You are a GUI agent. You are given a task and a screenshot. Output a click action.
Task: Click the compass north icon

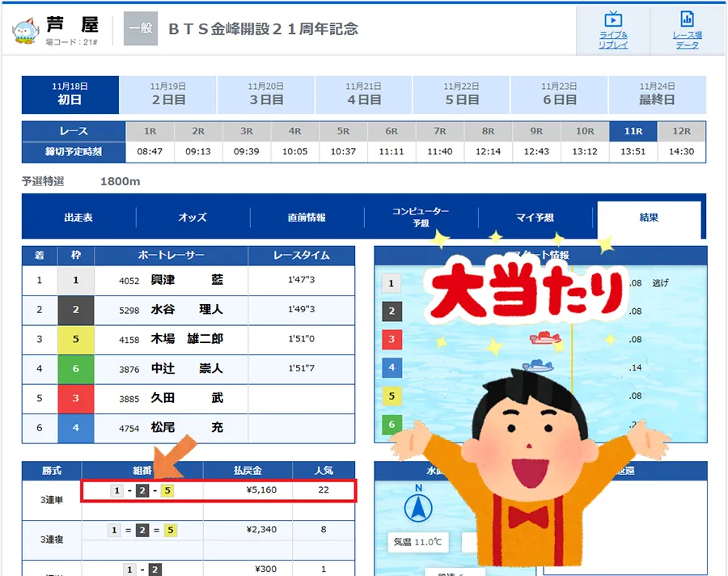coord(418,508)
